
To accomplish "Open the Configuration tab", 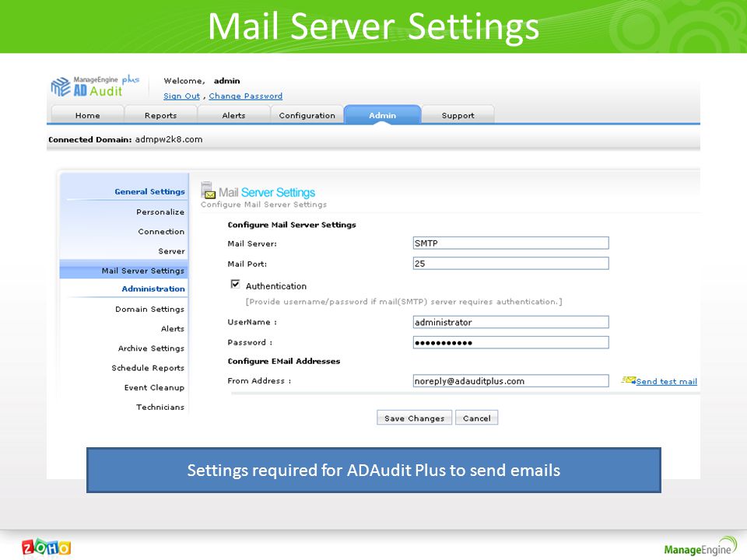I will [x=307, y=115].
